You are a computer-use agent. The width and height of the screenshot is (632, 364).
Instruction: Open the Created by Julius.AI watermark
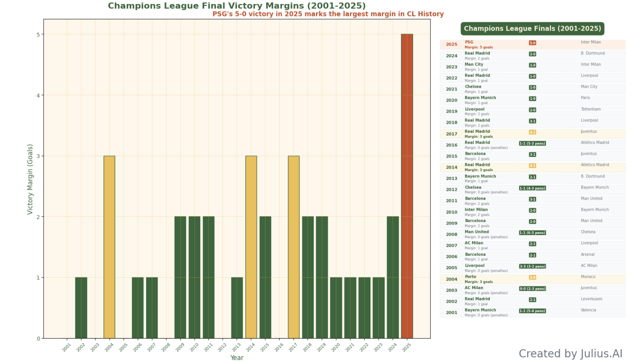point(570,353)
